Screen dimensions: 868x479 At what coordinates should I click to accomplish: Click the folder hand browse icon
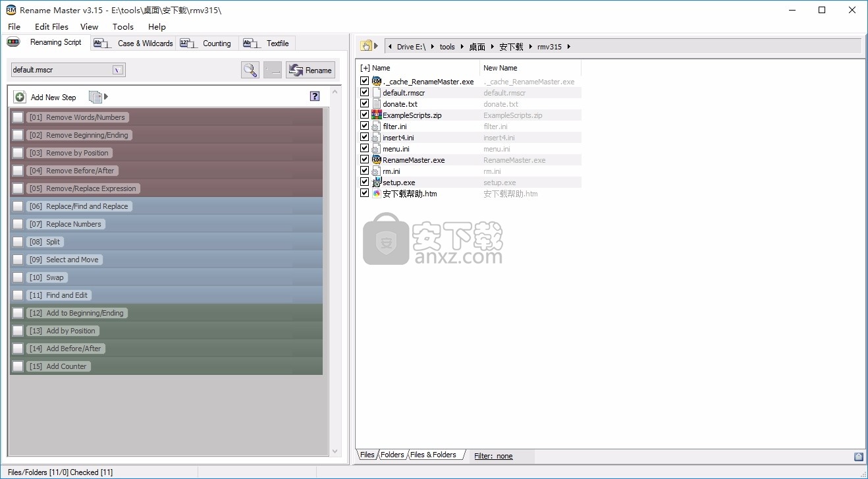click(366, 46)
